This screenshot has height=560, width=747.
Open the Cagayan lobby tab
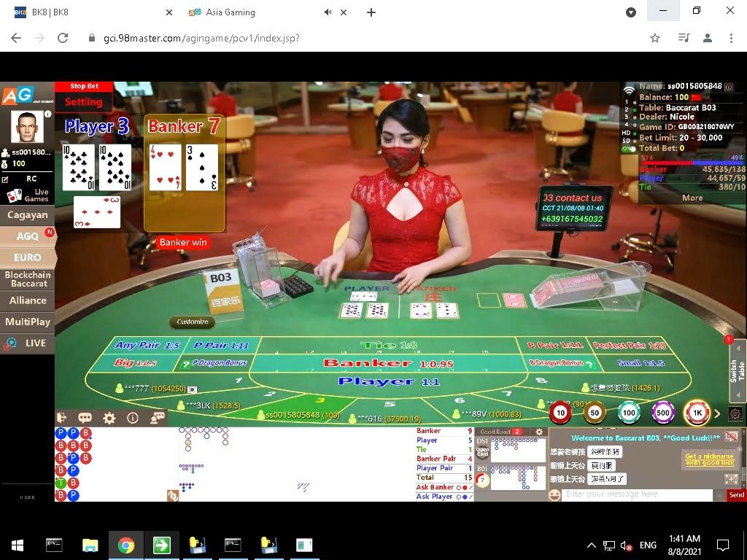pyautogui.click(x=27, y=215)
